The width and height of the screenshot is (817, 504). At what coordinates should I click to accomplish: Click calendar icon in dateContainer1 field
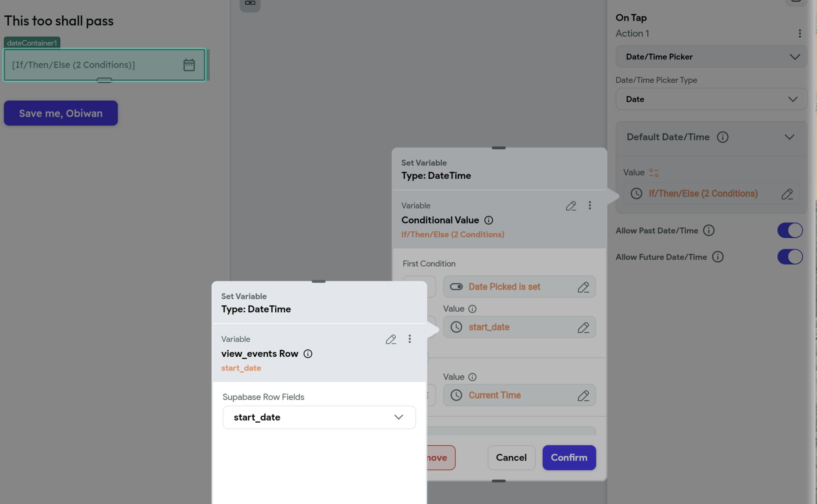189,65
